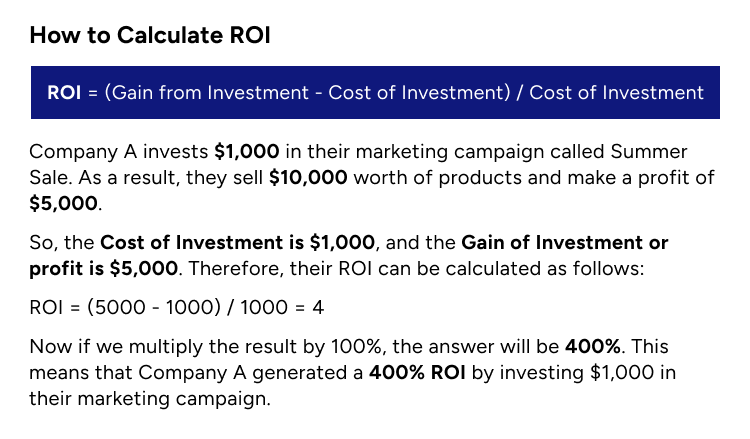This screenshot has height=439, width=750.
Task: Click the blue ROI formula banner
Action: pos(375,93)
